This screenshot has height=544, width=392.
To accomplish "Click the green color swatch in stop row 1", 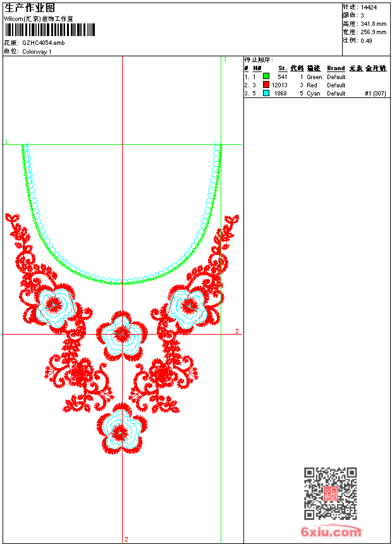I will (x=266, y=76).
